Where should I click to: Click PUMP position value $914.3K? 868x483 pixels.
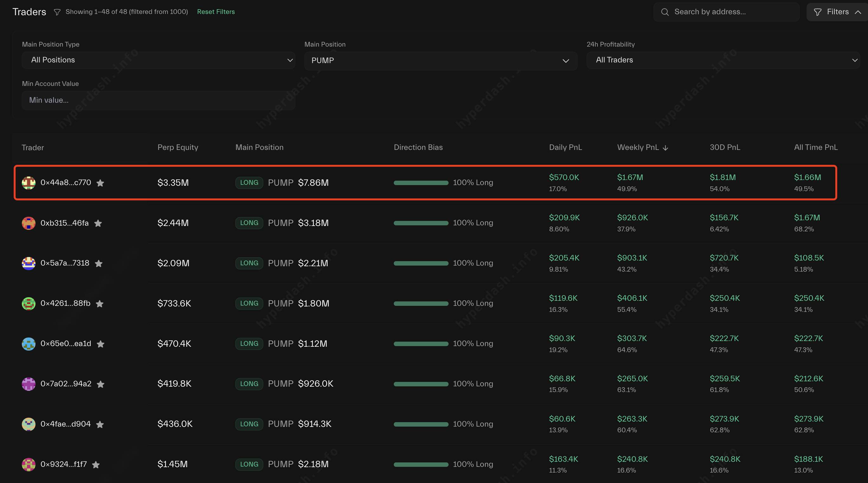tap(314, 424)
